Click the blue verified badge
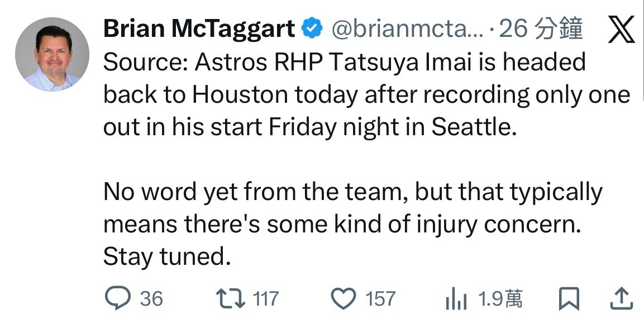The image size is (644, 333). coord(312,29)
